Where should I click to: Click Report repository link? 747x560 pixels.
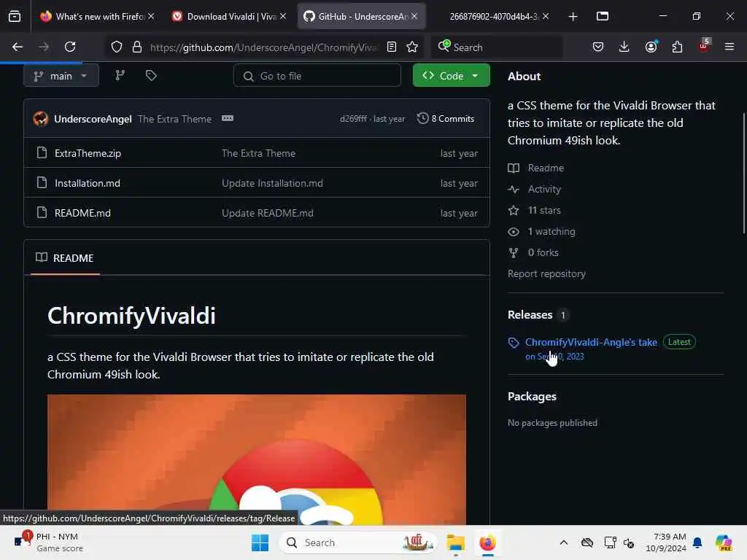[x=546, y=274]
